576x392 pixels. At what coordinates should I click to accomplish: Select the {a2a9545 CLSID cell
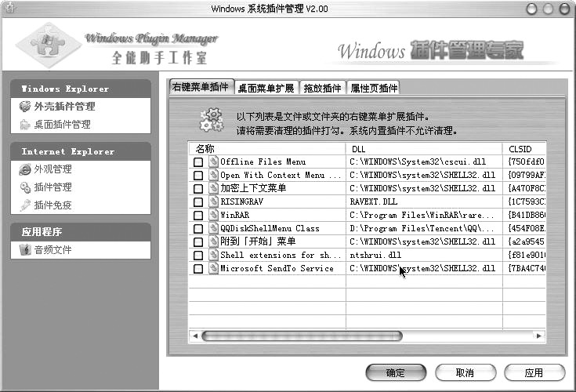[524, 241]
